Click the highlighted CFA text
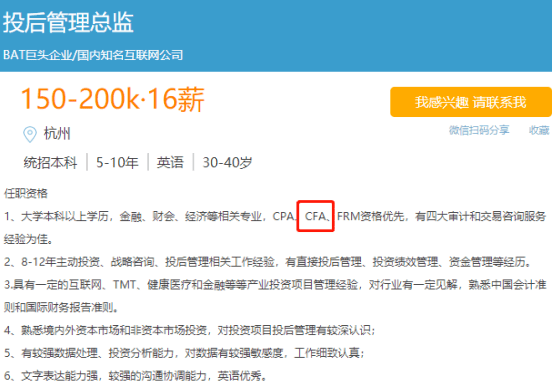Screen dimensions: 552x384 (x=315, y=216)
